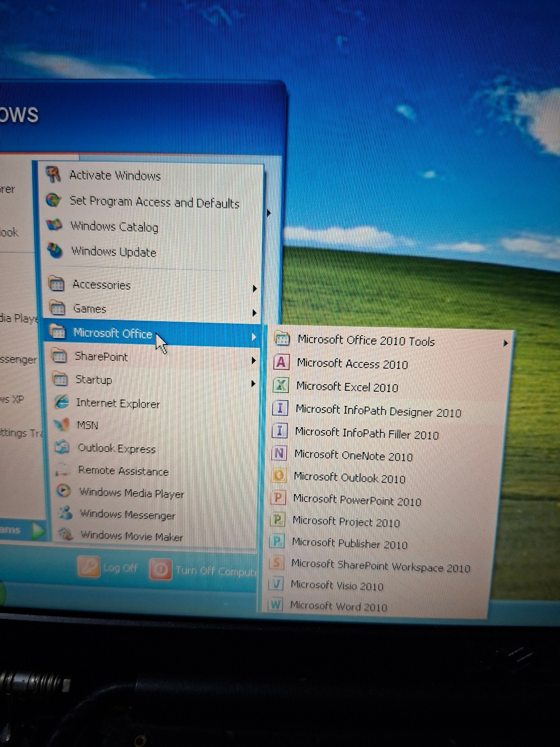
Task: Click the Startup folder icon
Action: (60, 379)
